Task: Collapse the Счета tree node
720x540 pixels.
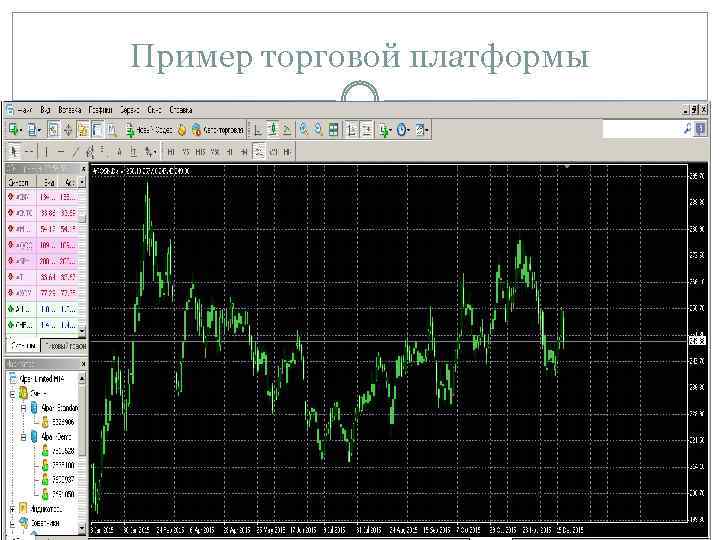Action: coord(13,394)
